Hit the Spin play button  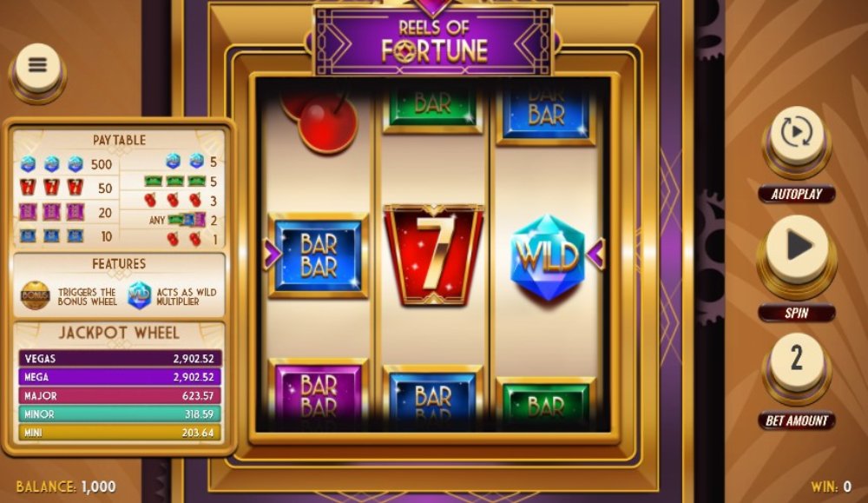[797, 250]
